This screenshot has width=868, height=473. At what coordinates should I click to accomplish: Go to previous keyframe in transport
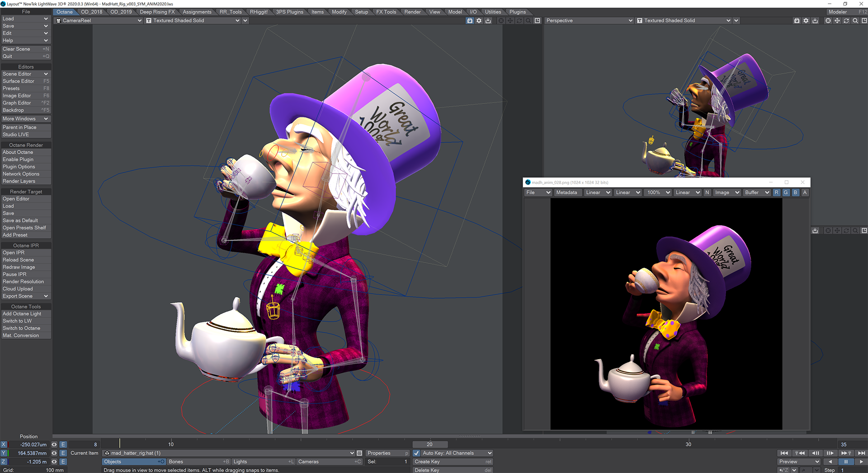click(x=800, y=453)
